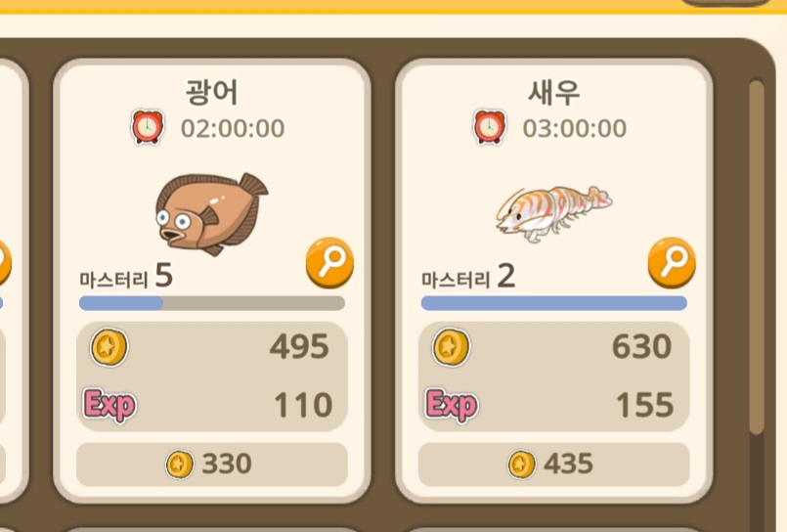This screenshot has width=787, height=532.
Task: Click the 02:00:00 timer on 광어 card
Action: [233, 128]
